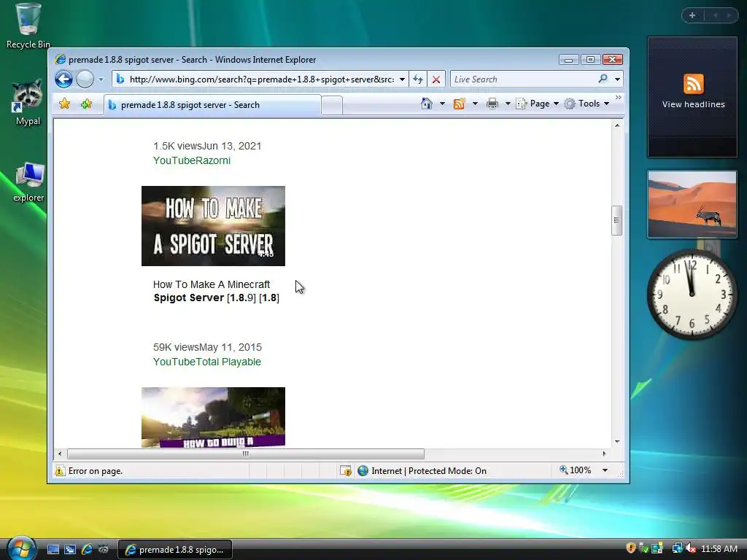Open the Minecraft landscape video thumbnail
This screenshot has height=560, width=747.
(214, 417)
